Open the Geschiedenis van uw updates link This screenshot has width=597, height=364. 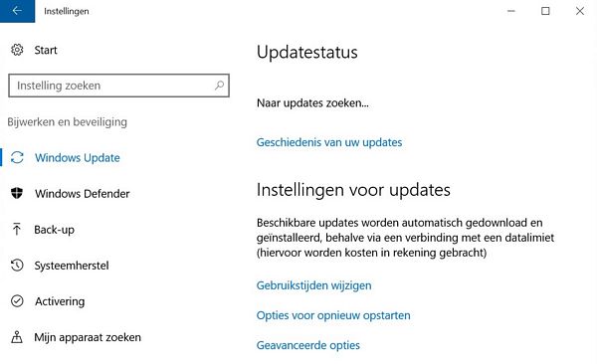tap(329, 142)
